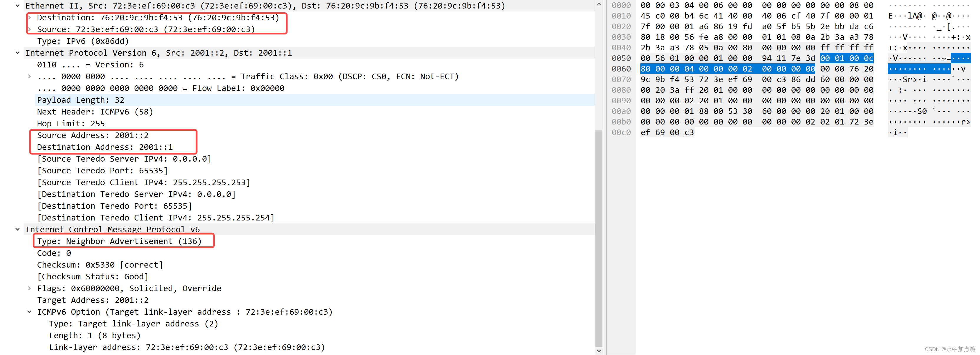Select Type: Neighbor Advertisement (136) row
980x355 pixels.
point(119,241)
